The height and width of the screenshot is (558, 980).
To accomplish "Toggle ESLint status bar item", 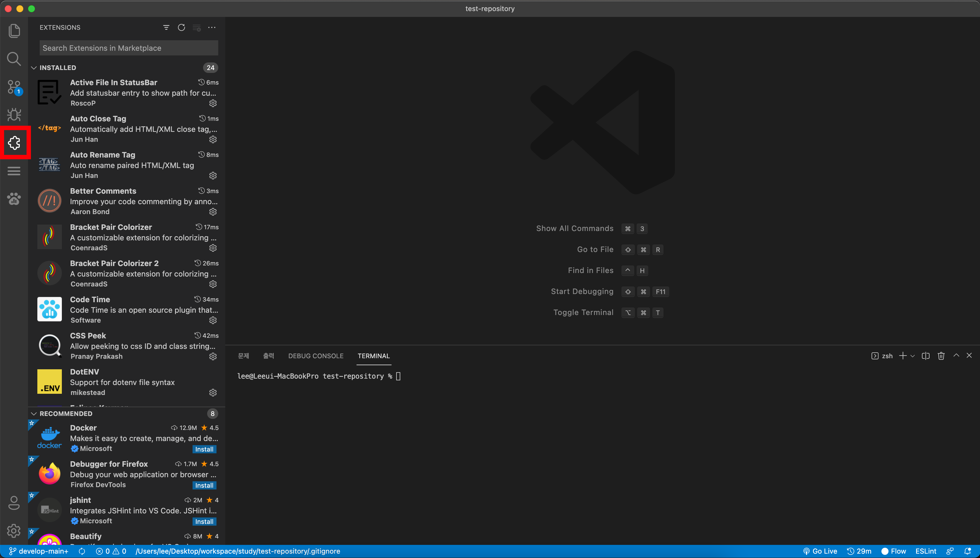I will point(925,551).
